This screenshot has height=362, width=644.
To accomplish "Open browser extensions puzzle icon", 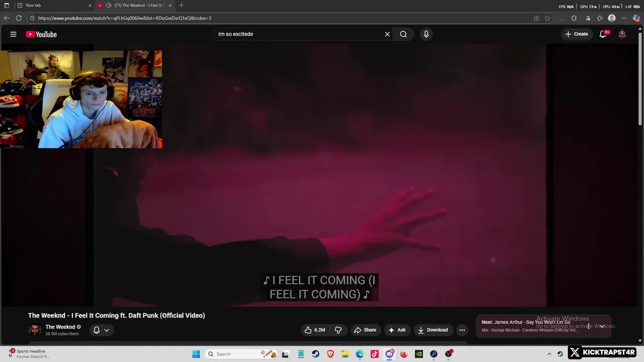I will coord(574,18).
